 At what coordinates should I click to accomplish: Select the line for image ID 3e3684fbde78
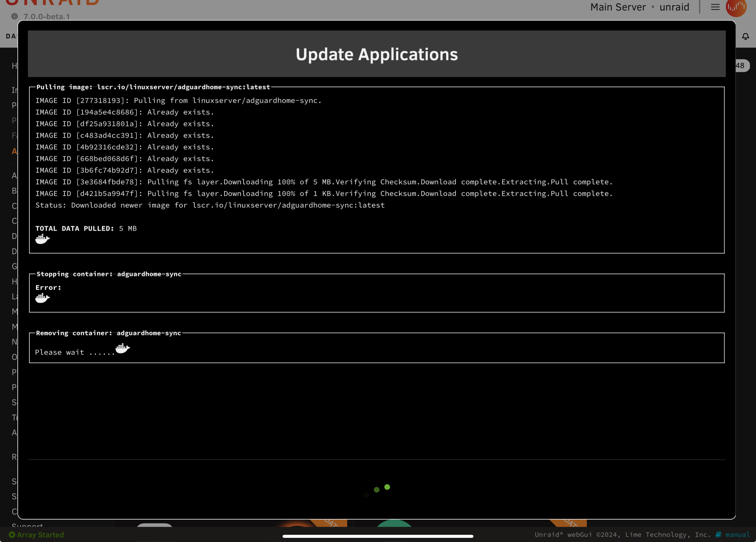click(324, 182)
